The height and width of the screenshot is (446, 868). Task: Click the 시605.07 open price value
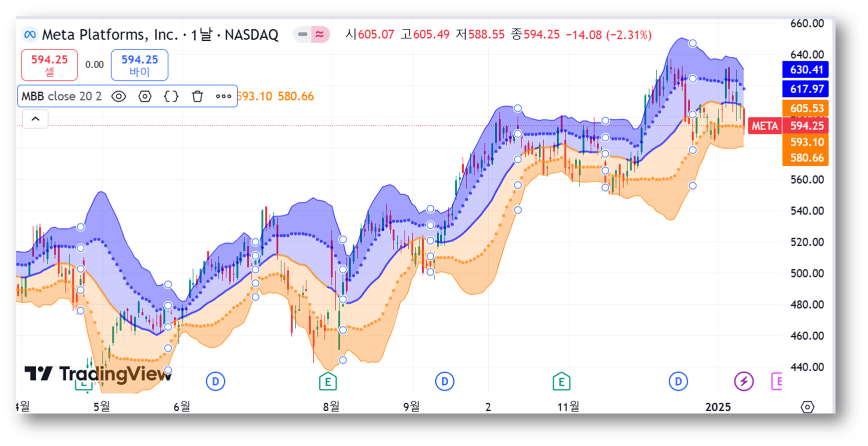[x=370, y=34]
